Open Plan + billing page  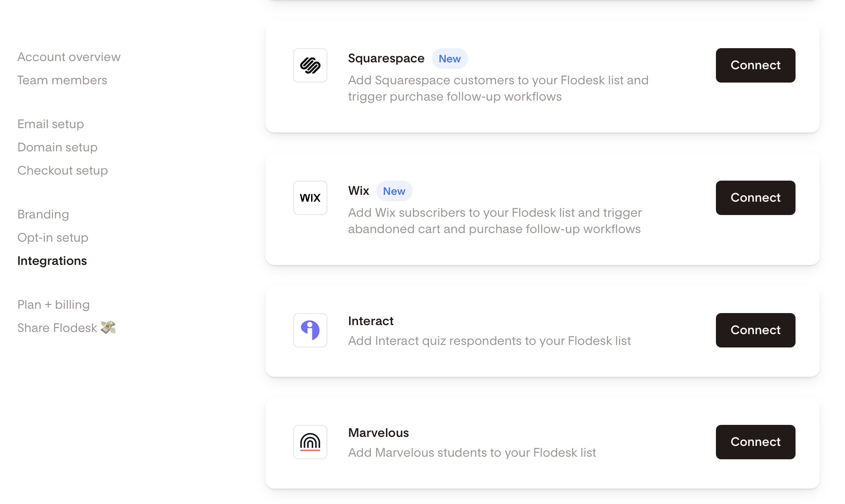54,304
